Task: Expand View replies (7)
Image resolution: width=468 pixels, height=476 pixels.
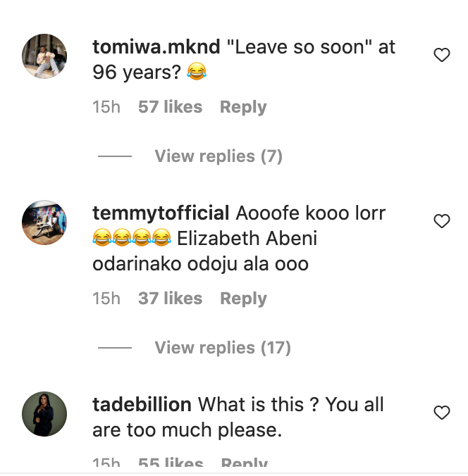Action: (218, 156)
